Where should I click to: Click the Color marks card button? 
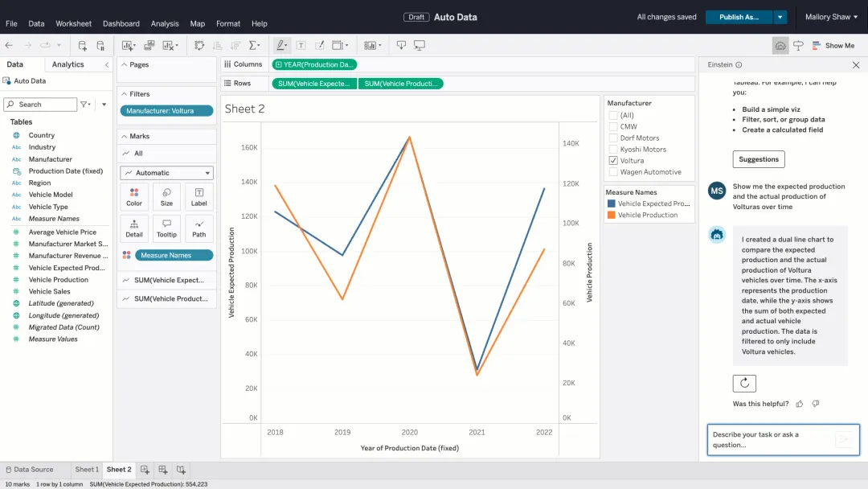click(x=134, y=197)
